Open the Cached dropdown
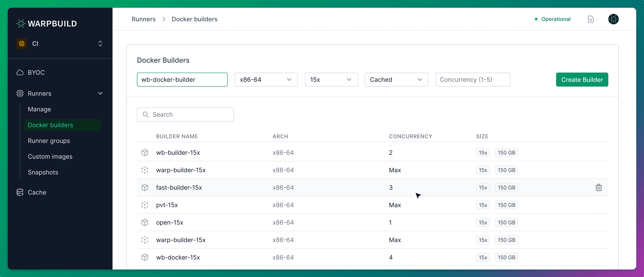The width and height of the screenshot is (644, 277). 396,80
